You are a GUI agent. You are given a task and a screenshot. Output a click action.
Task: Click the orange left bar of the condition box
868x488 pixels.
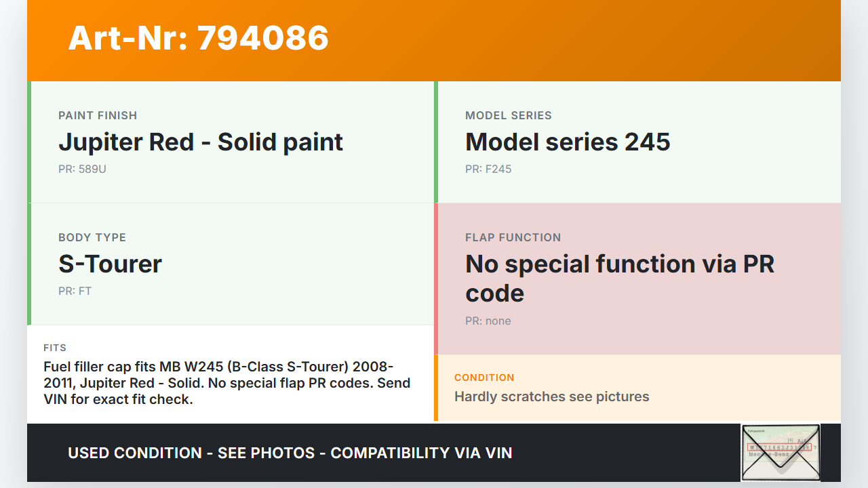pos(436,388)
